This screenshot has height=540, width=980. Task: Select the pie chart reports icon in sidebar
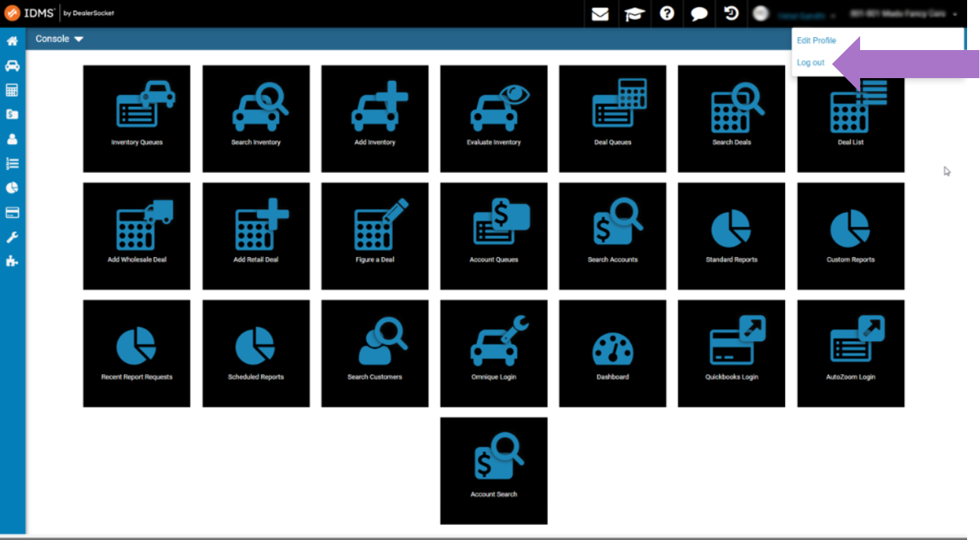(11, 187)
